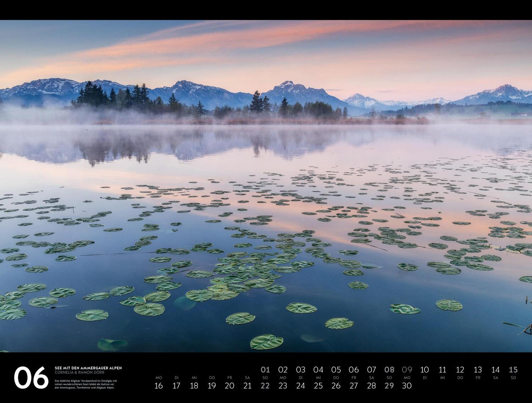Click the large month number 06
Viewport: 532px width, 403px height.
click(x=31, y=378)
